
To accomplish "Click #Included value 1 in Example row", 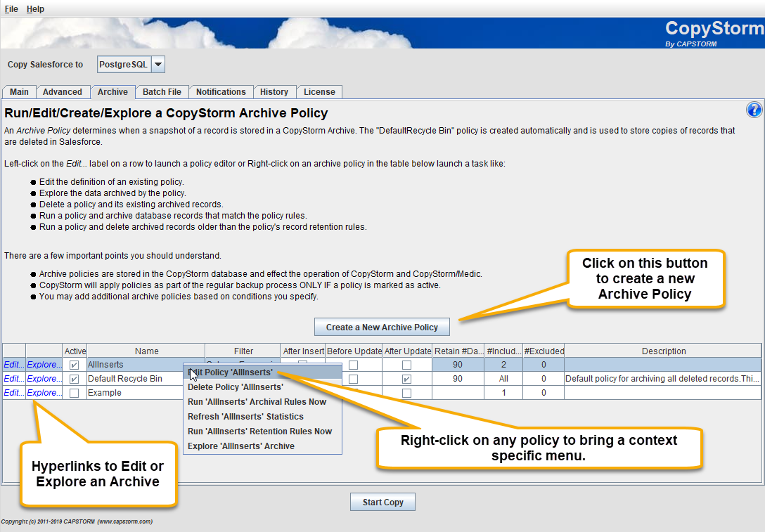I will coord(503,393).
